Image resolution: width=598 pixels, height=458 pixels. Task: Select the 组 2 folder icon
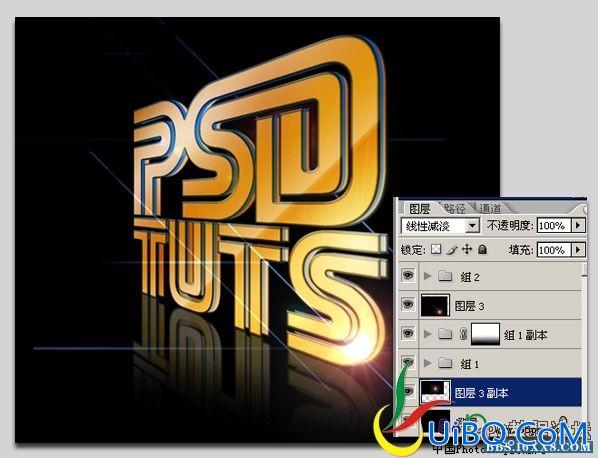[444, 275]
